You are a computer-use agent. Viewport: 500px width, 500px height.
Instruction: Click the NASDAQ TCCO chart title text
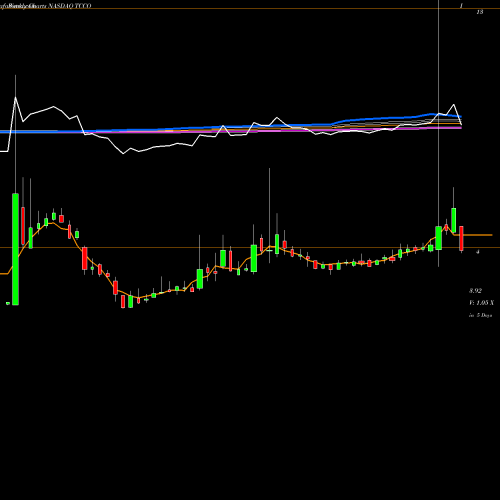tap(70, 6)
